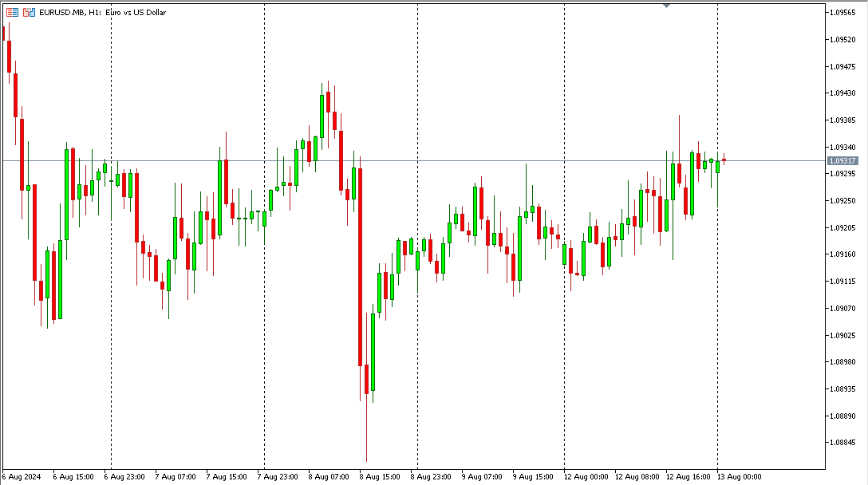Image resolution: width=868 pixels, height=485 pixels.
Task: Click the 9 Aug 15:00 time label
Action: coord(533,477)
